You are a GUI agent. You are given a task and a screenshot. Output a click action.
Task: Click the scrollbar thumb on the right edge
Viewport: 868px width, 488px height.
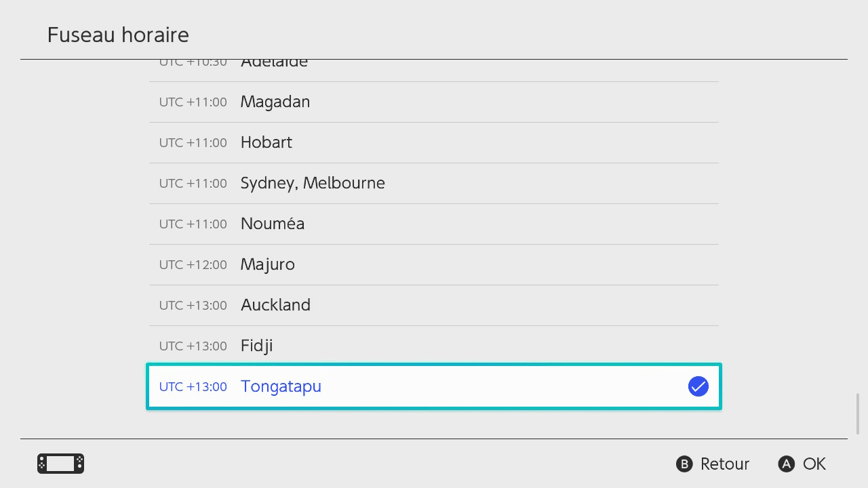[x=858, y=413]
